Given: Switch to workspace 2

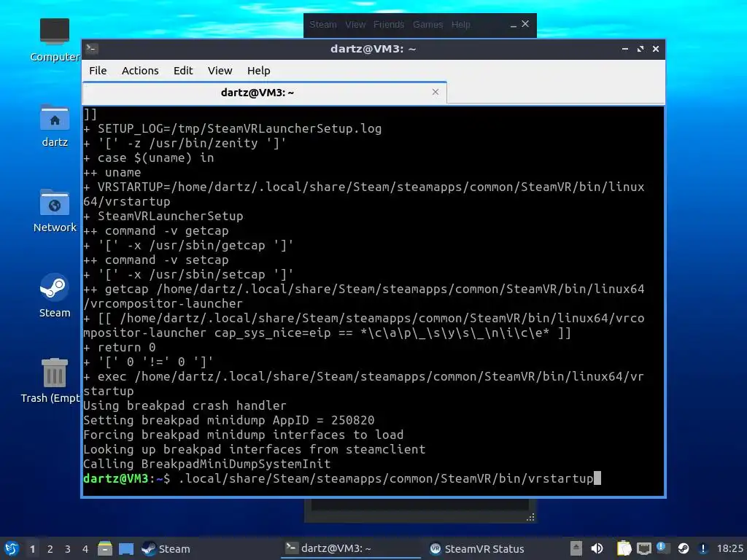Looking at the screenshot, I should tap(50, 549).
